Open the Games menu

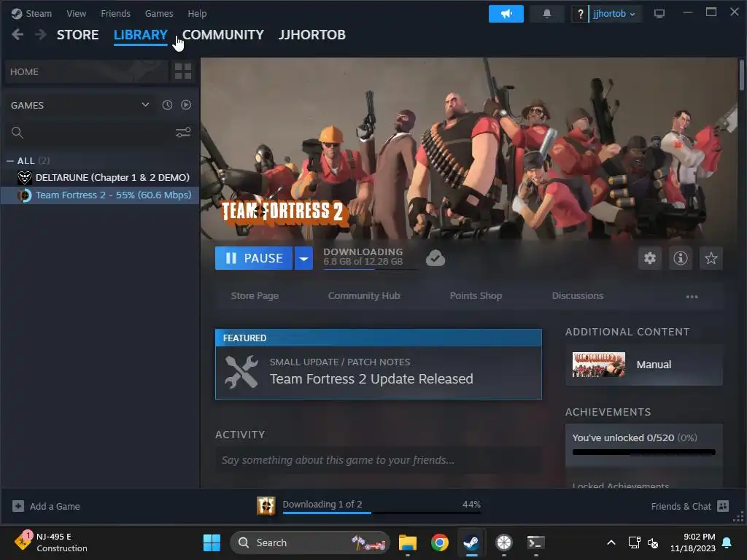(159, 14)
